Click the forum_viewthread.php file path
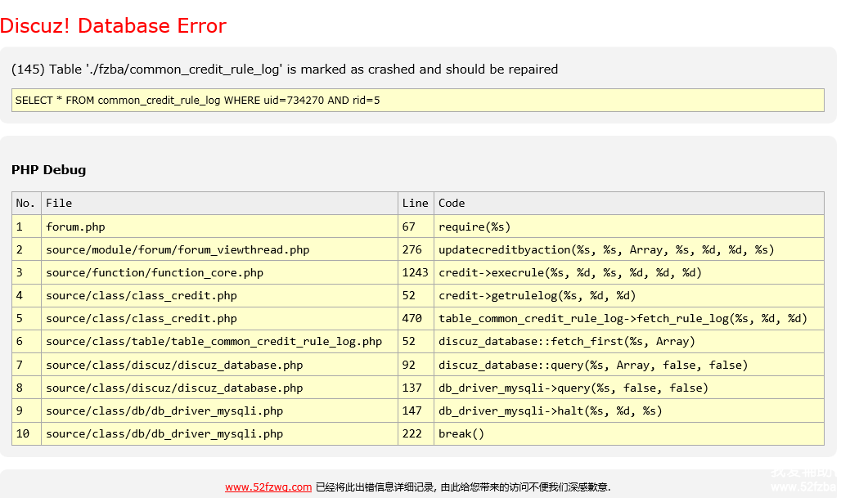 pyautogui.click(x=178, y=249)
